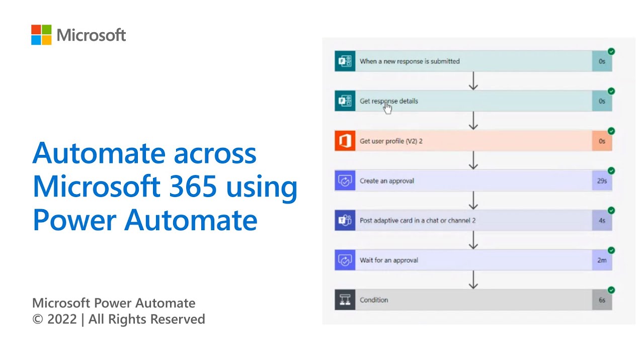Expand the 'Get response details' step
The width and height of the screenshot is (644, 362).
(473, 101)
